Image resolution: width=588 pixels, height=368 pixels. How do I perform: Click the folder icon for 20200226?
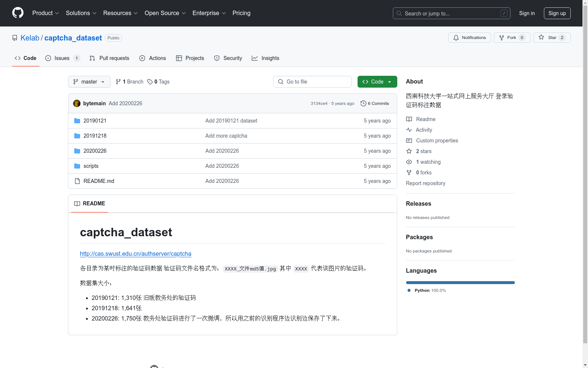click(77, 151)
